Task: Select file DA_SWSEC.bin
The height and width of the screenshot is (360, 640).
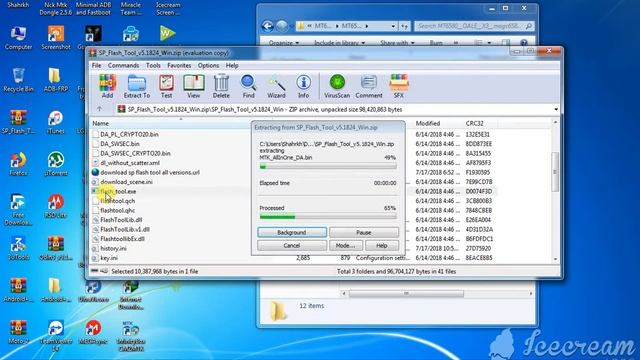Action: 120,144
